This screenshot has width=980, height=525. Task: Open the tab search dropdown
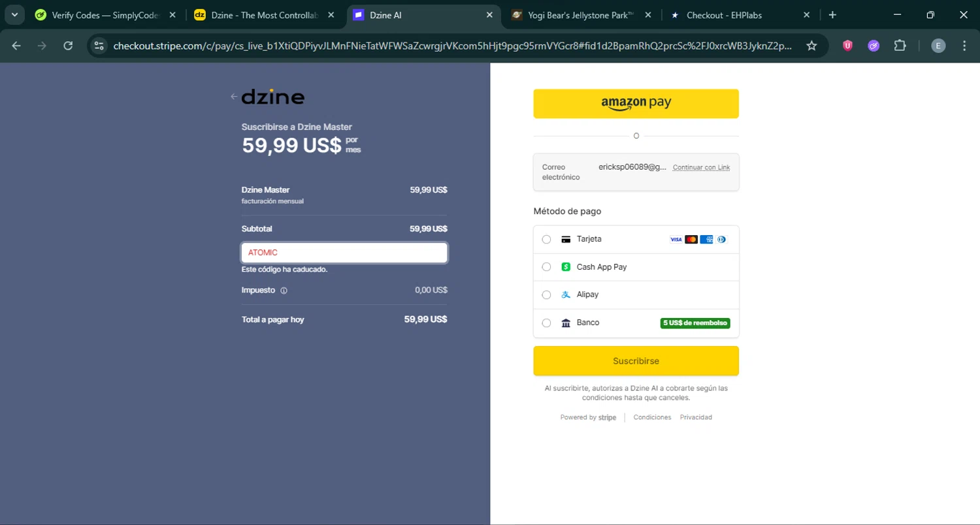(14, 15)
